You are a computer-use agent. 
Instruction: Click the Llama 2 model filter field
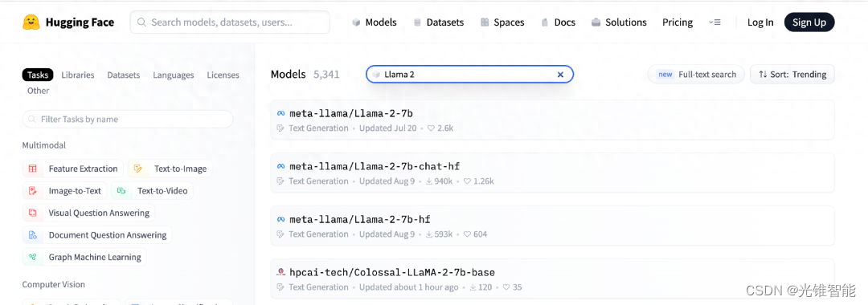(469, 75)
